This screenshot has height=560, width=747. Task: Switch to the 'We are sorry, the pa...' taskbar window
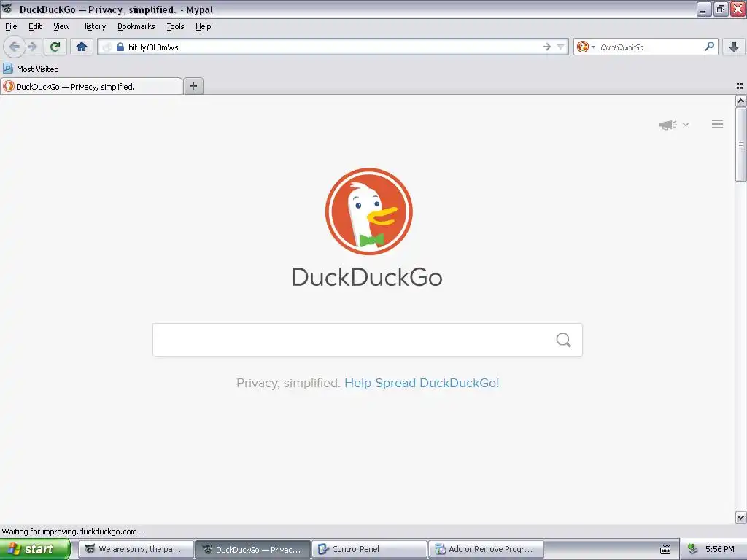point(136,549)
